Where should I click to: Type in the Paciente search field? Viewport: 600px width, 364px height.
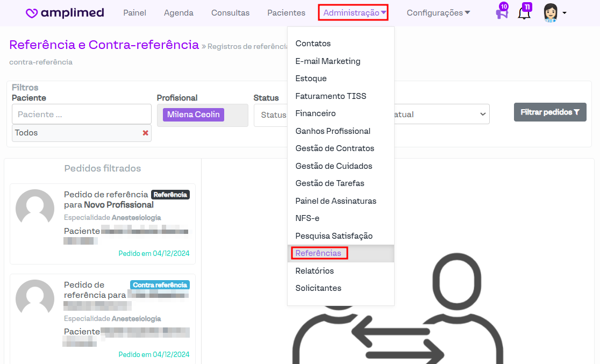(81, 115)
